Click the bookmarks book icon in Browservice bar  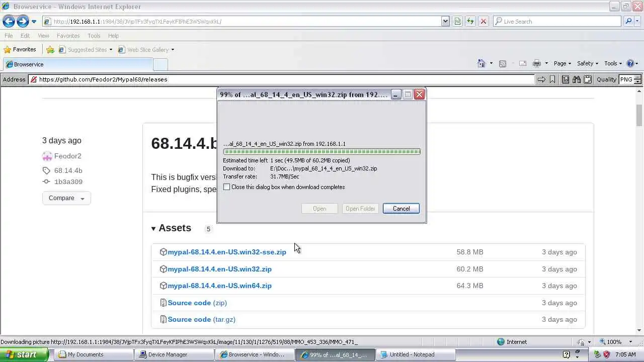pos(566,79)
